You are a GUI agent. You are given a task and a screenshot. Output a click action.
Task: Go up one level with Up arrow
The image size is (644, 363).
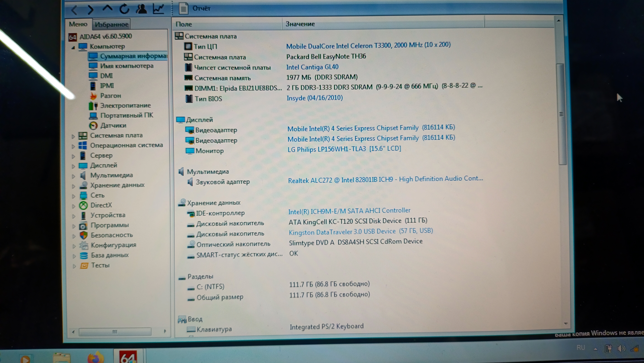(107, 8)
